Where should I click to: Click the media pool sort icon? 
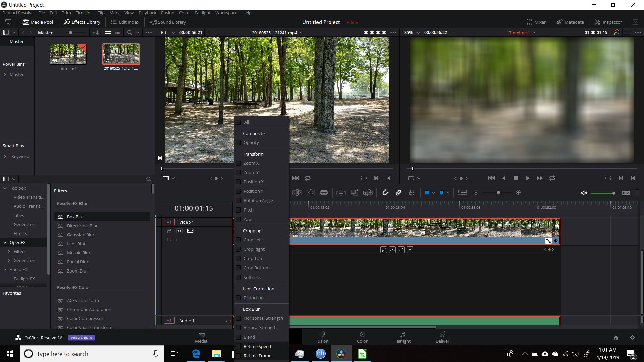[96, 32]
